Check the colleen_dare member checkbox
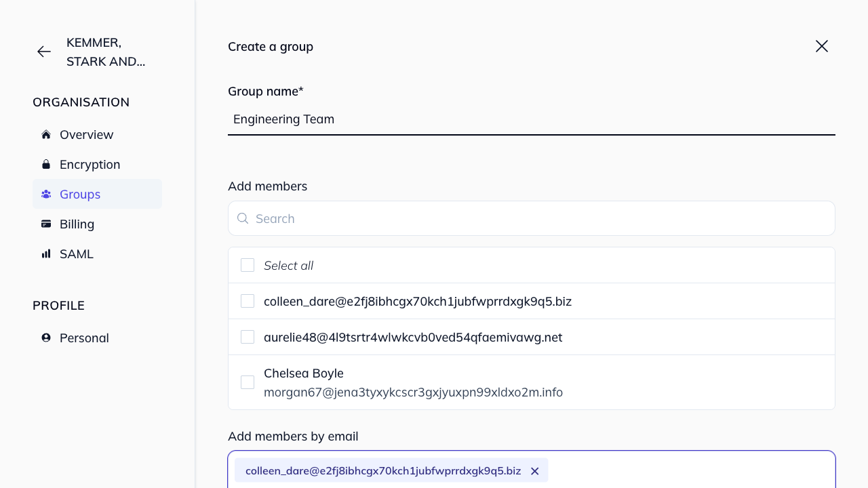This screenshot has width=868, height=488. pyautogui.click(x=248, y=301)
